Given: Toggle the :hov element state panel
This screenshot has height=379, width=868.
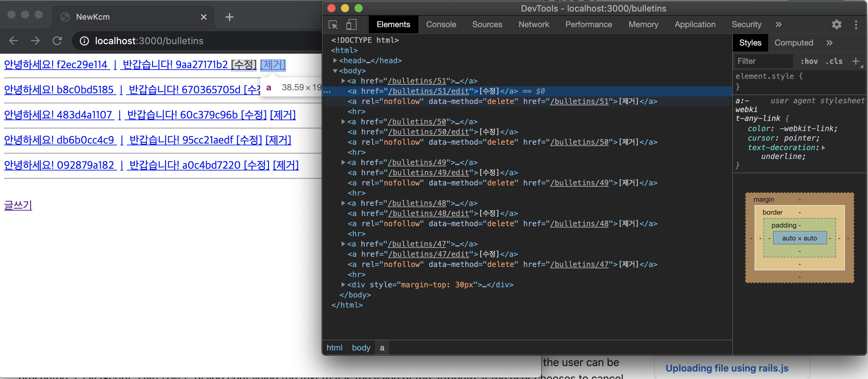Looking at the screenshot, I should pyautogui.click(x=809, y=61).
